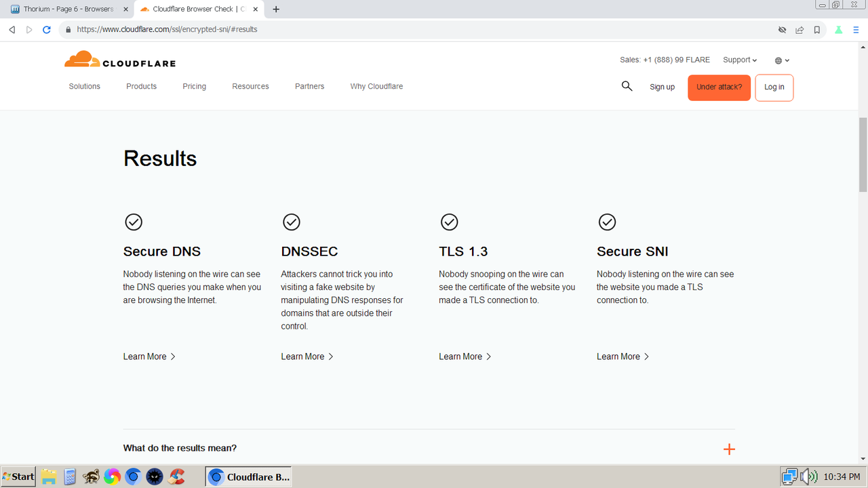Viewport: 868px width, 488px height.
Task: Click the share page icon
Action: point(800,30)
